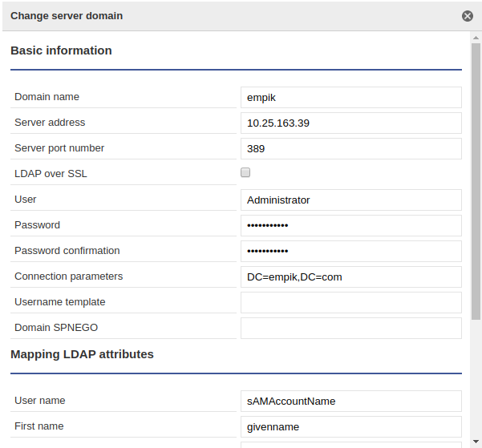Click the scrollbar down arrow
Image resolution: width=482 pixels, height=448 pixels.
pos(476,442)
